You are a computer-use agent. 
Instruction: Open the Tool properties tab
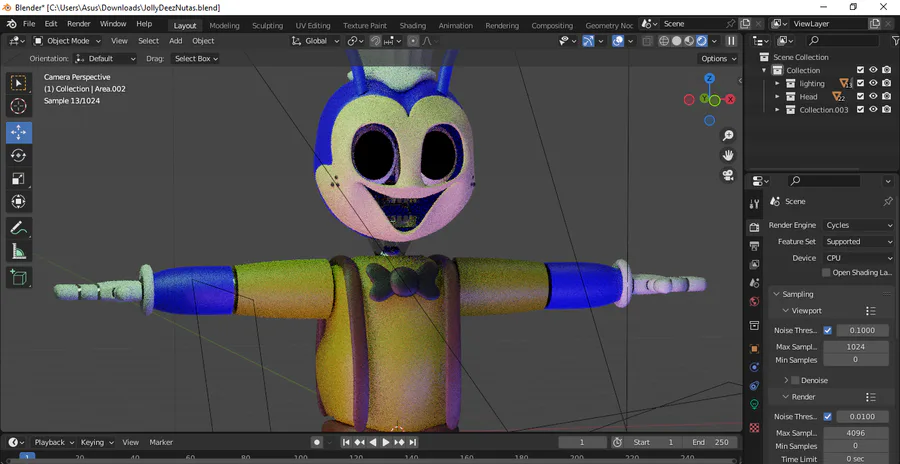pyautogui.click(x=755, y=204)
